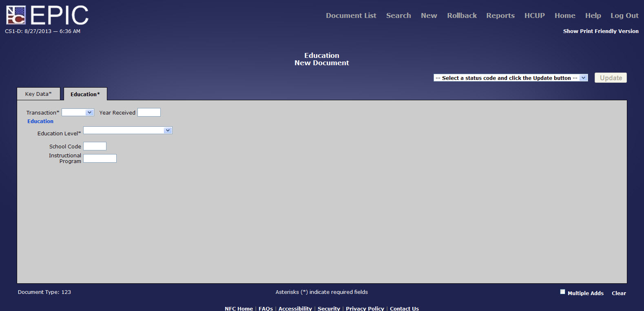Open the Privacy Policy link
Screen dimensions: 644x311
click(365, 309)
